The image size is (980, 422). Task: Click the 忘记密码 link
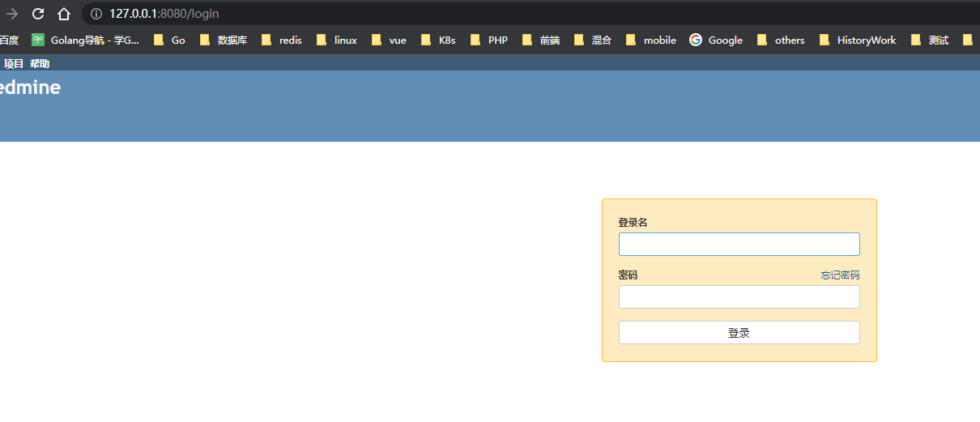[x=840, y=275]
